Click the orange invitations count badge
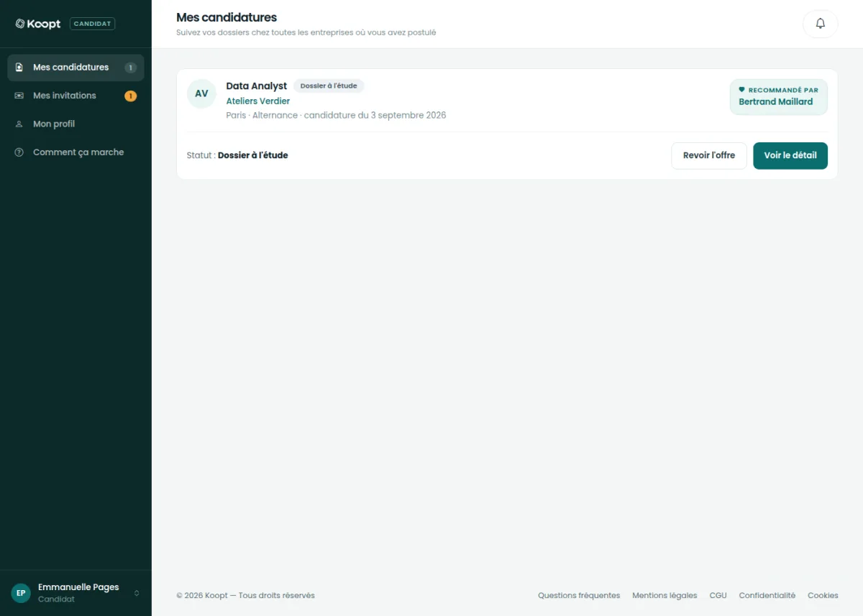Viewport: 863px width, 616px height. [x=131, y=96]
